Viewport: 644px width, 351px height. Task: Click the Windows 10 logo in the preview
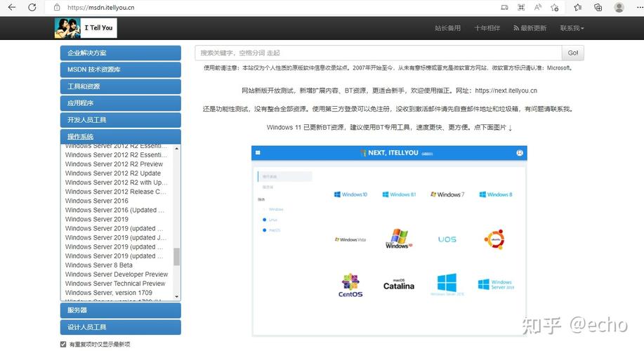tap(350, 194)
